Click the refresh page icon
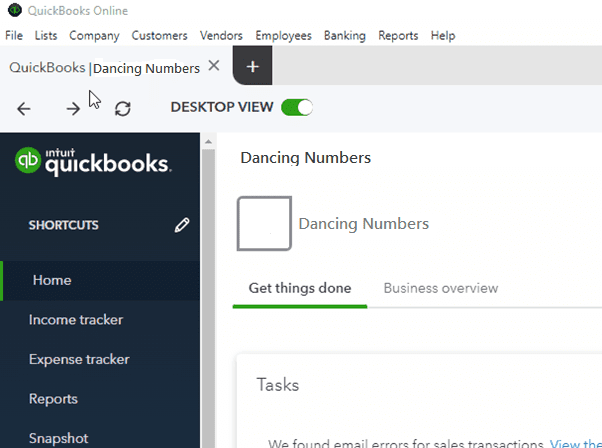The width and height of the screenshot is (602, 448). click(123, 109)
